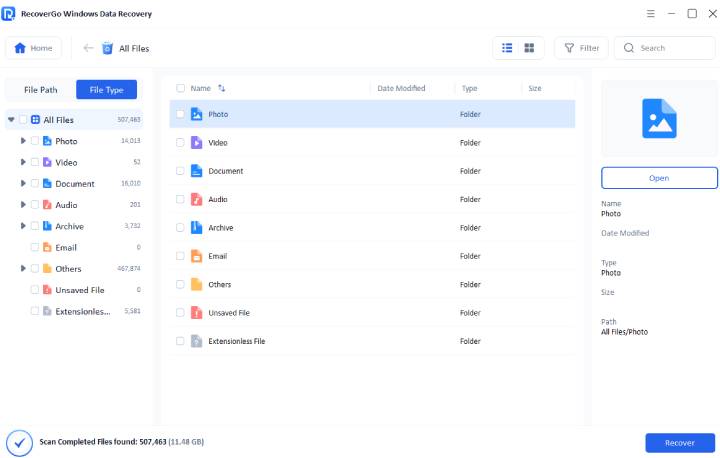Image resolution: width=720 pixels, height=458 pixels.
Task: Click the Search magnifier icon
Action: tap(629, 48)
